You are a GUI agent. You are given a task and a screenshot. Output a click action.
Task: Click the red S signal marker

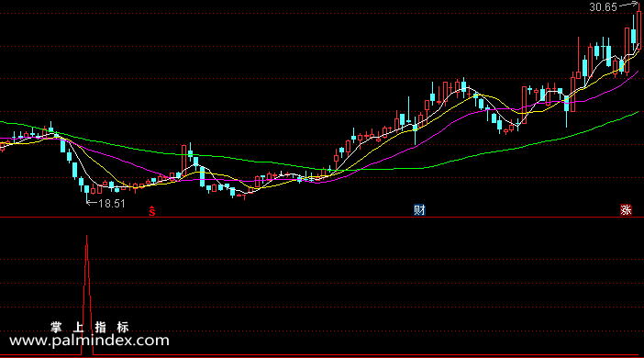152,211
